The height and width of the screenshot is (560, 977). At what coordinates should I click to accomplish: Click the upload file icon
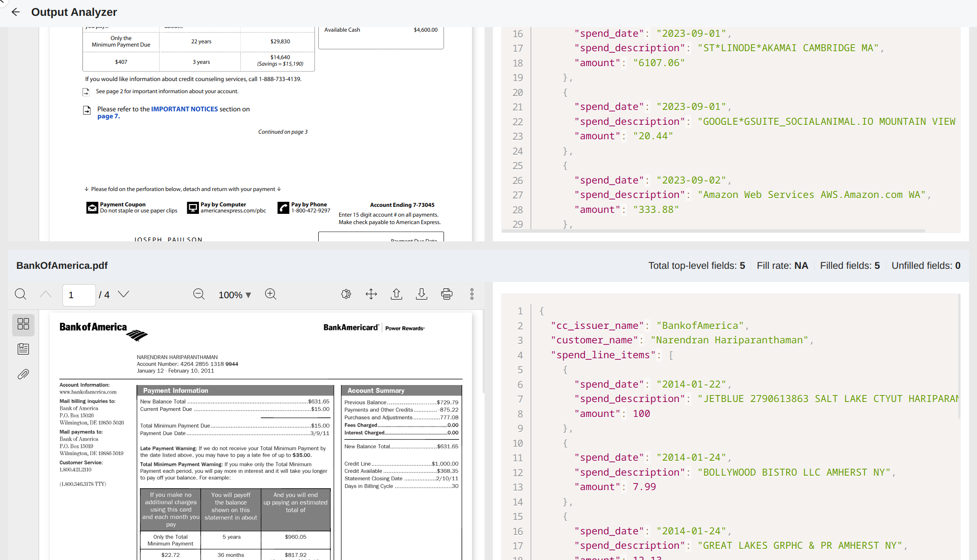pos(396,294)
